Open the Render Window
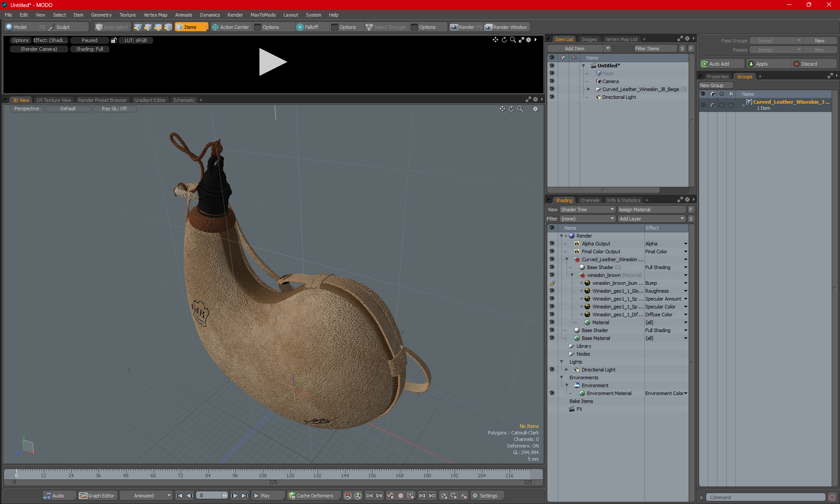840x504 pixels. click(x=507, y=27)
